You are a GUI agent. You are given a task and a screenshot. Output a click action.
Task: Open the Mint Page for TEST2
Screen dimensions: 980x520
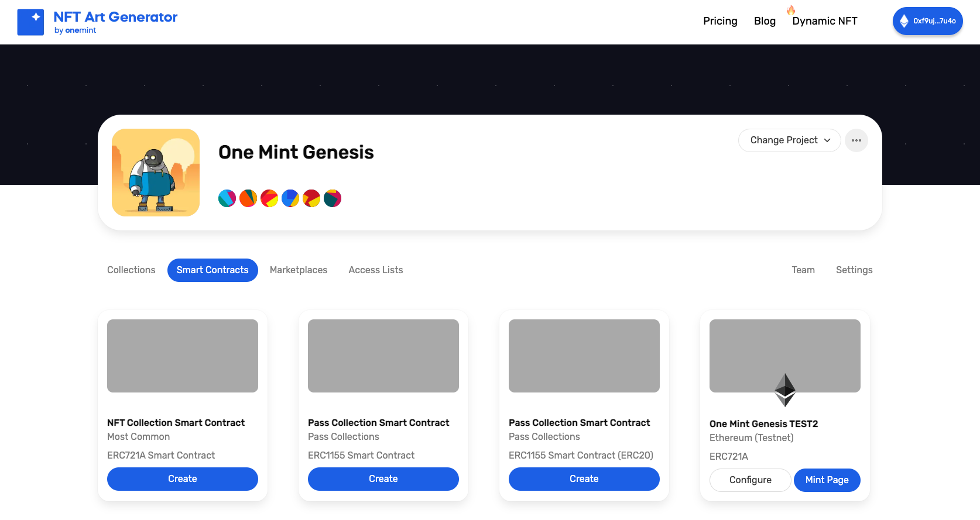tap(827, 480)
